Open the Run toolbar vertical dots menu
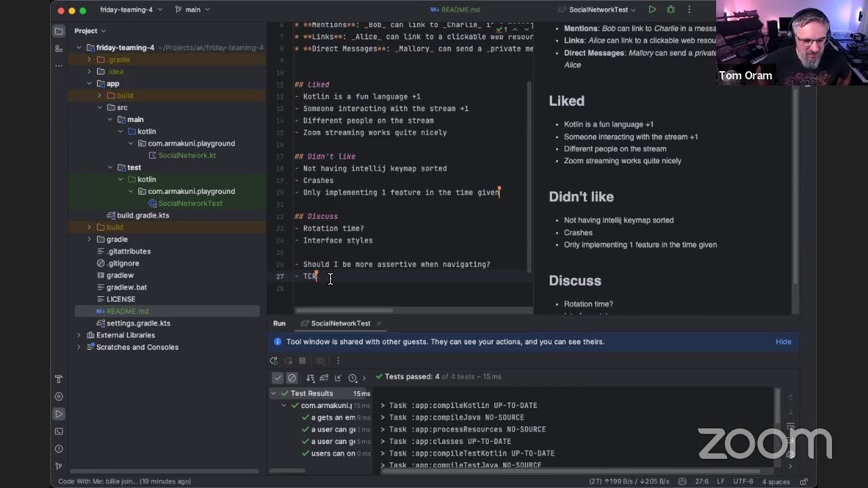Image resolution: width=868 pixels, height=488 pixels. tap(338, 361)
